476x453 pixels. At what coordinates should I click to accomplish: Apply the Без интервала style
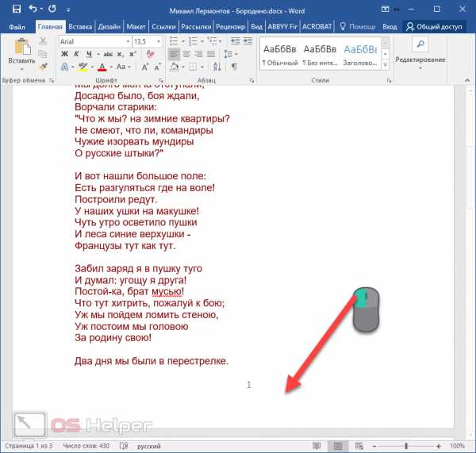[x=320, y=55]
